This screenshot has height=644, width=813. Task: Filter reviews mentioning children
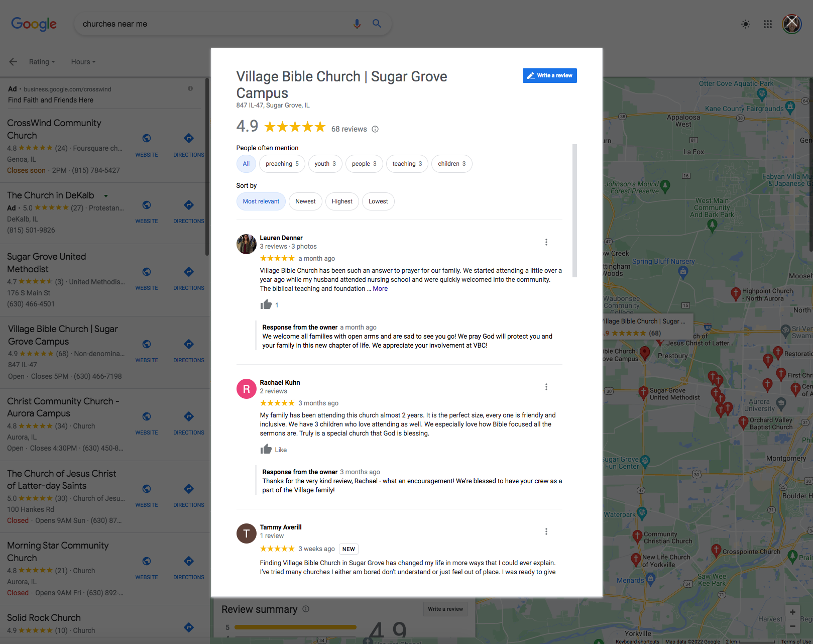(x=451, y=164)
